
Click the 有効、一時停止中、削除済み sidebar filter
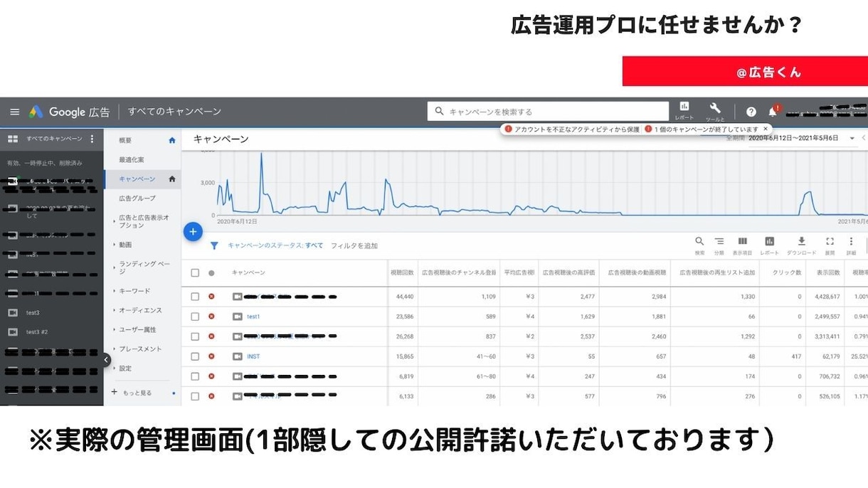(x=44, y=163)
